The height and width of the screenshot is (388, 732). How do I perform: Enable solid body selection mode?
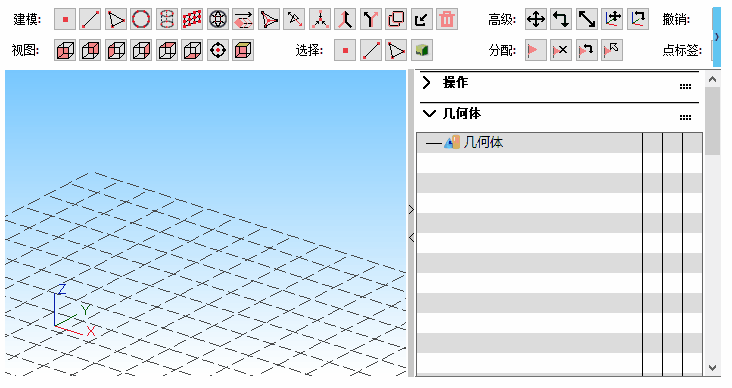pyautogui.click(x=422, y=50)
